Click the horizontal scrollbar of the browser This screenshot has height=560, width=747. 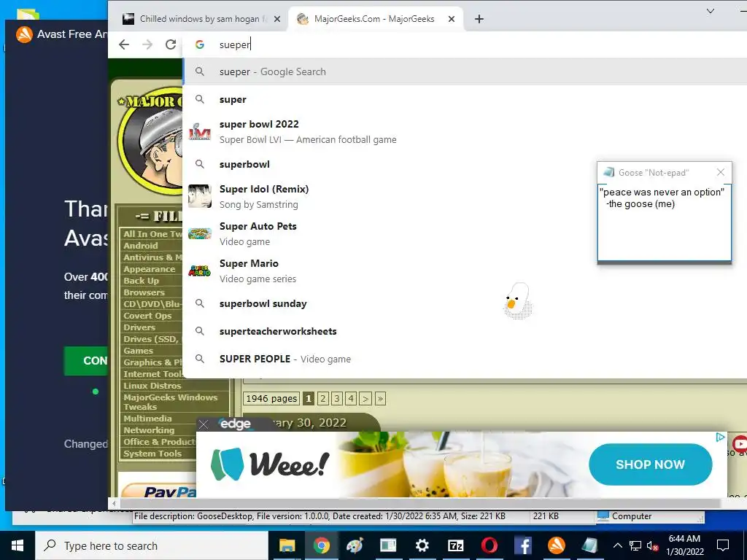(x=419, y=503)
